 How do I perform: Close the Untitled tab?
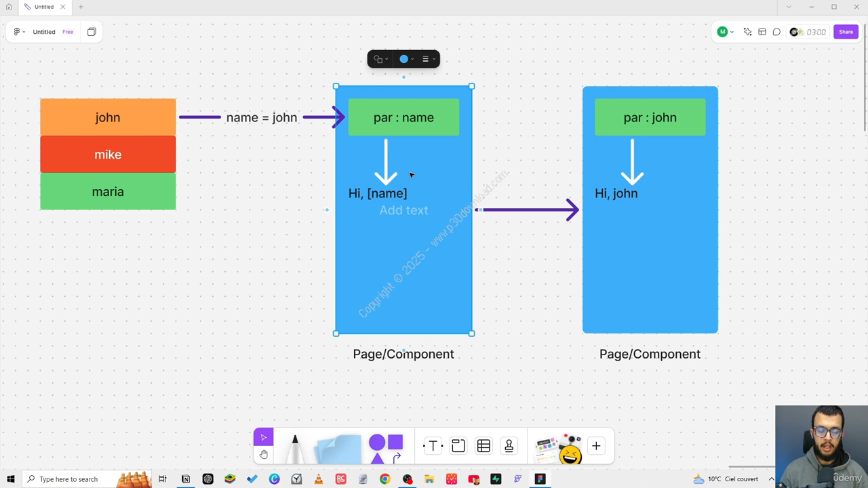[62, 7]
